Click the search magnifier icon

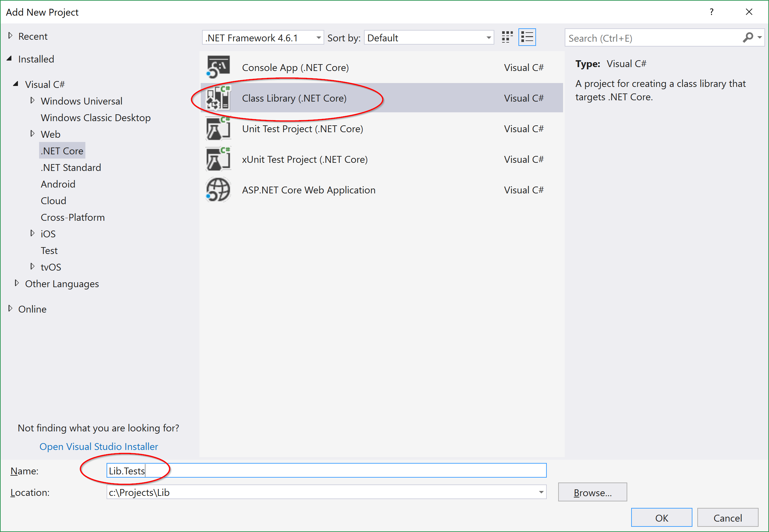747,38
